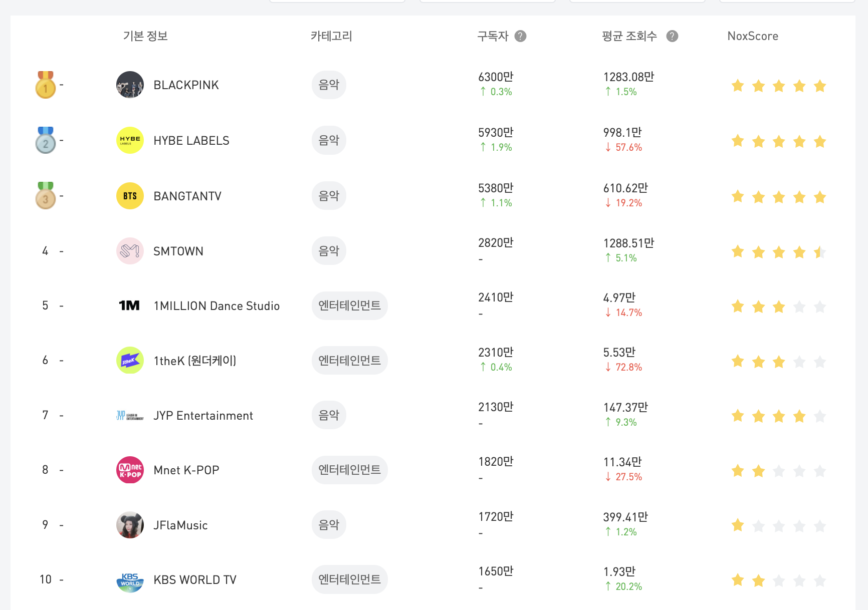Open Mnet K-POP logo

[x=130, y=470]
